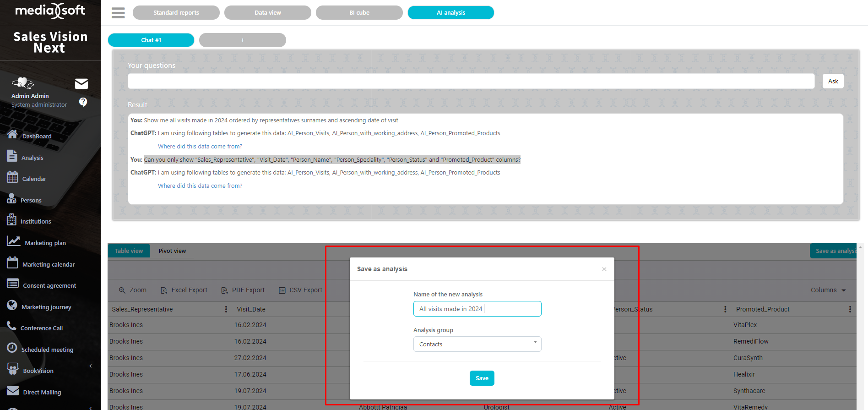
Task: Click the first "Where did this data come from?" link
Action: click(200, 147)
